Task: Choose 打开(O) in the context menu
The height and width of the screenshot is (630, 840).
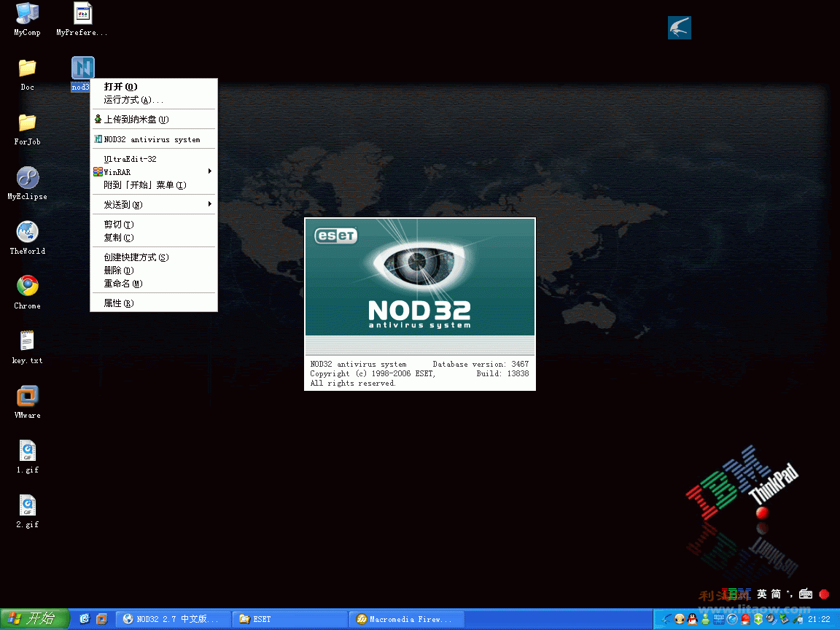Action: (154, 87)
